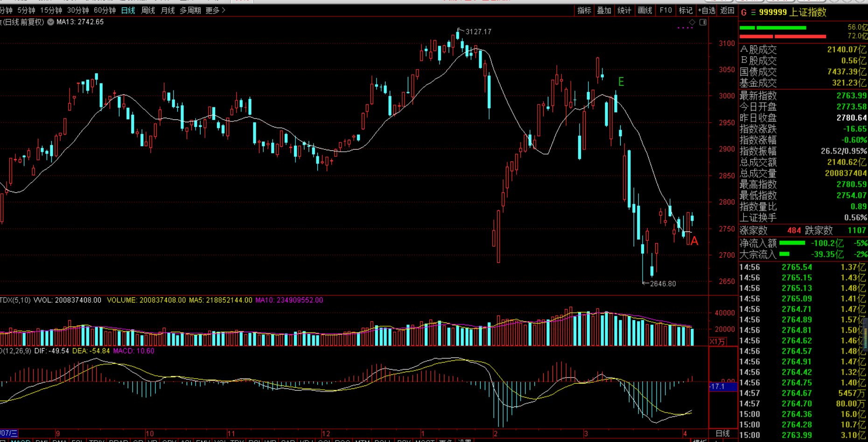
Task: Click the highlighted 07/三 date label
Action: point(8,434)
